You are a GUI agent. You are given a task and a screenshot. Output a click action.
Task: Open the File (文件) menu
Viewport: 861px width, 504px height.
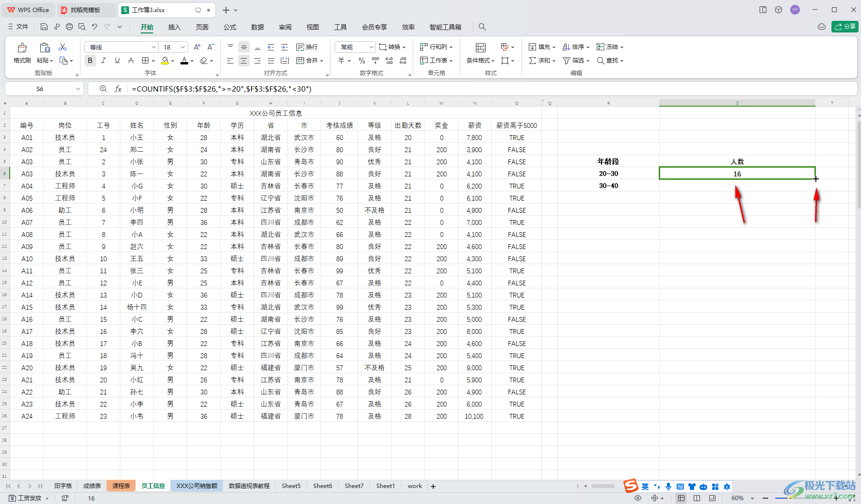(x=18, y=27)
